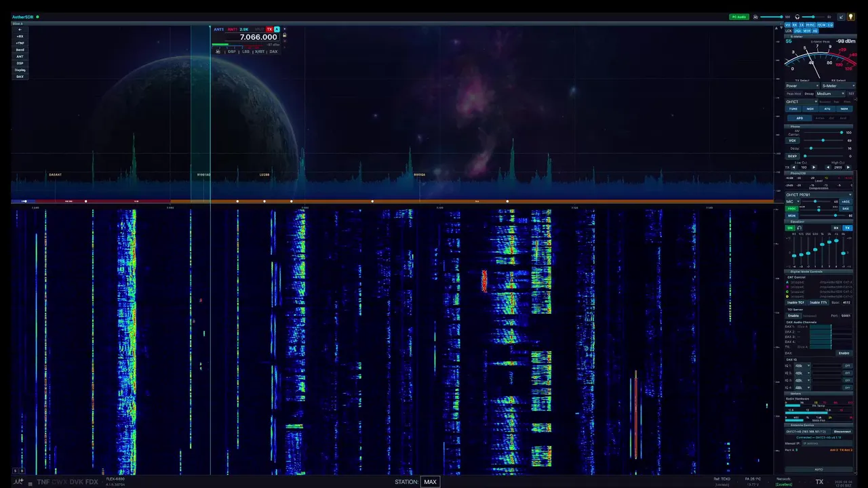
Task: Toggle the PC Audio button
Action: pyautogui.click(x=739, y=17)
